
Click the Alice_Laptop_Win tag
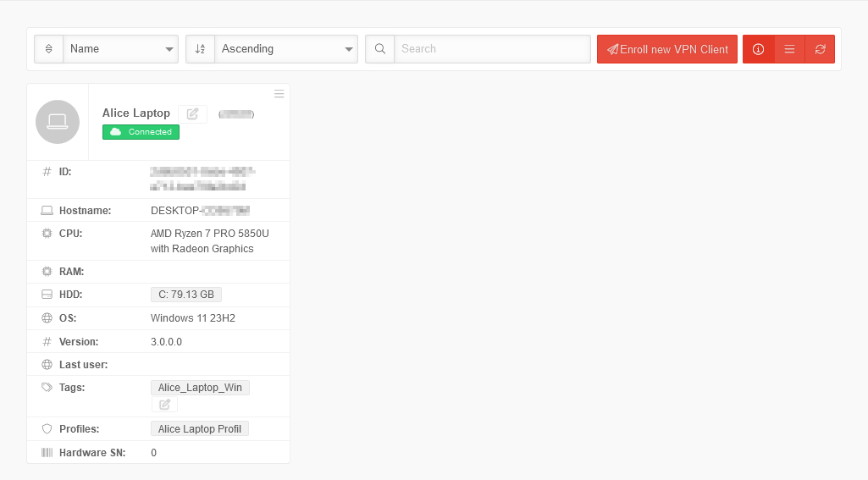pos(200,388)
